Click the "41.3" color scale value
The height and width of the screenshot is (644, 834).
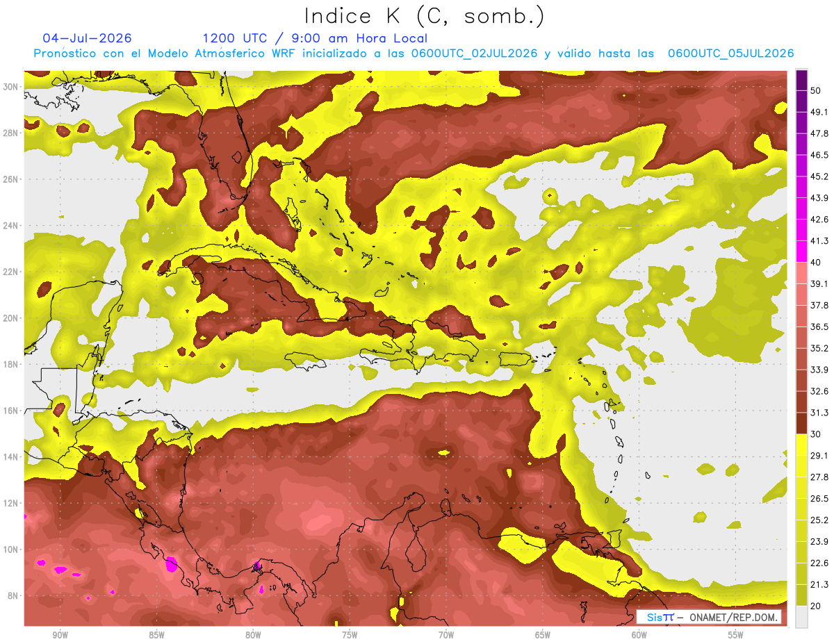[819, 241]
